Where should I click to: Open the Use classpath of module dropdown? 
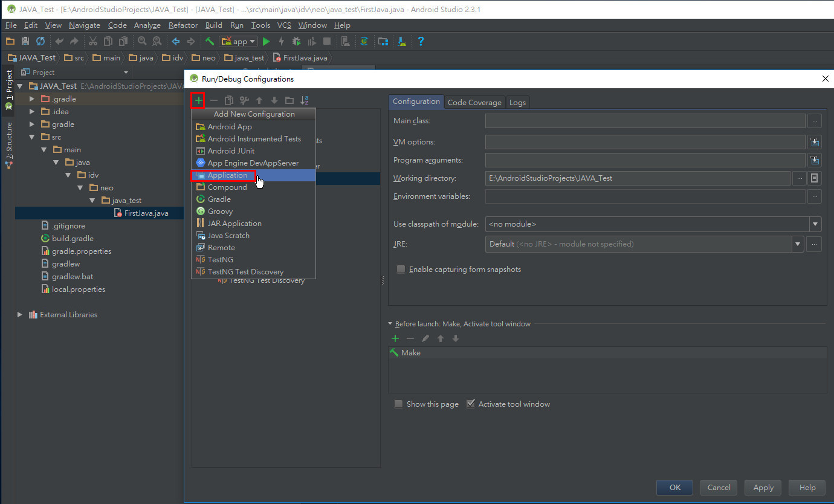tap(815, 224)
